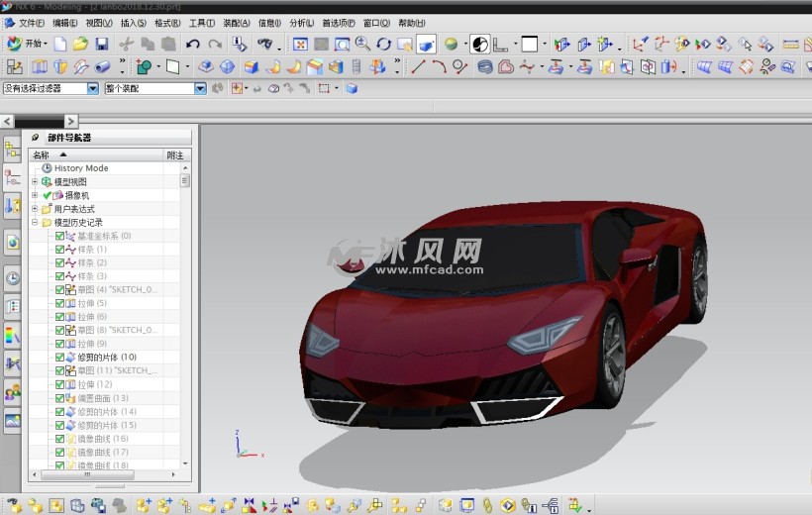The width and height of the screenshot is (812, 515).
Task: Click the navigator vertical scrollbar thumb
Action: tap(185, 180)
